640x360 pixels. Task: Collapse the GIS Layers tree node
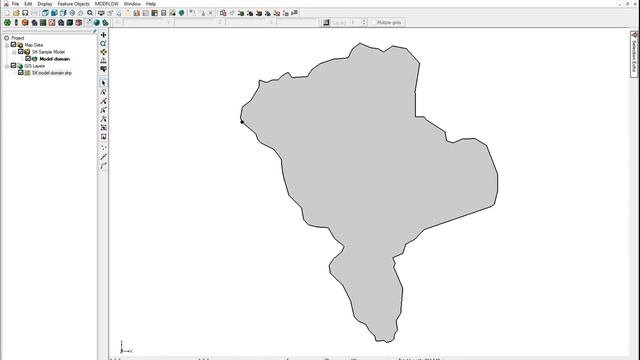coord(7,66)
